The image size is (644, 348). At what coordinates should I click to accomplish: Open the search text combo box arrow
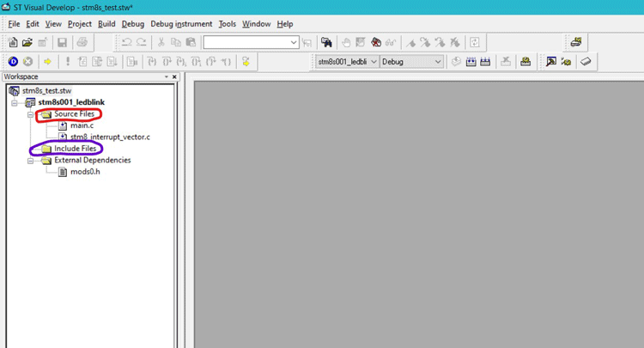pyautogui.click(x=294, y=42)
